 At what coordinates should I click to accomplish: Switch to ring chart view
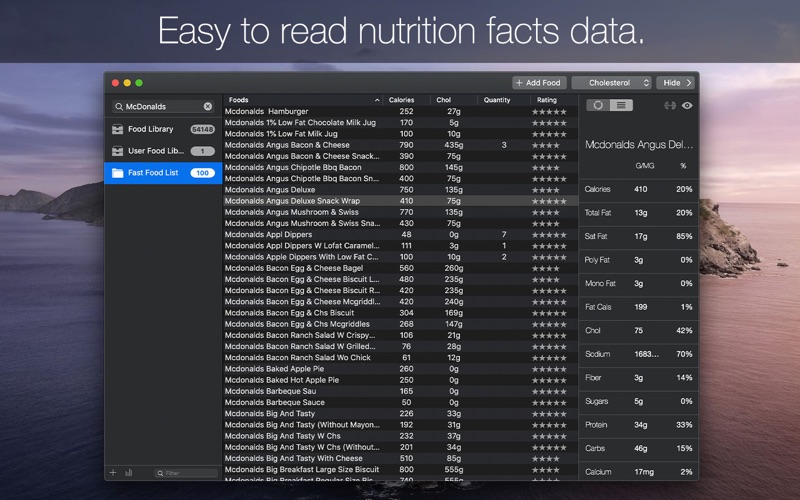click(x=598, y=105)
